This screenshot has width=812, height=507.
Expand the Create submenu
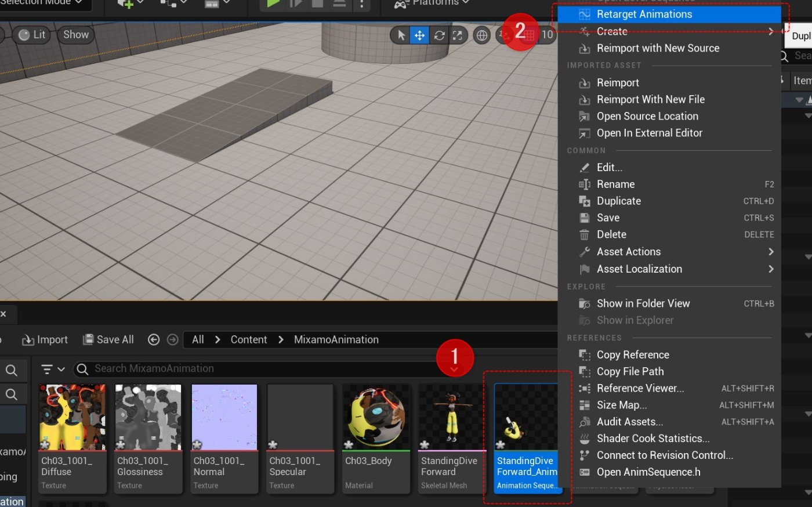click(x=669, y=31)
